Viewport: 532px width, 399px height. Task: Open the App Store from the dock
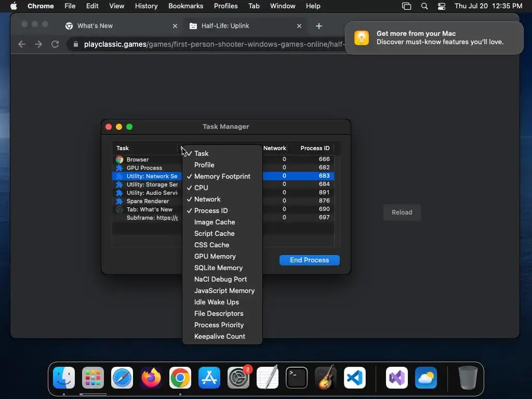coord(209,378)
